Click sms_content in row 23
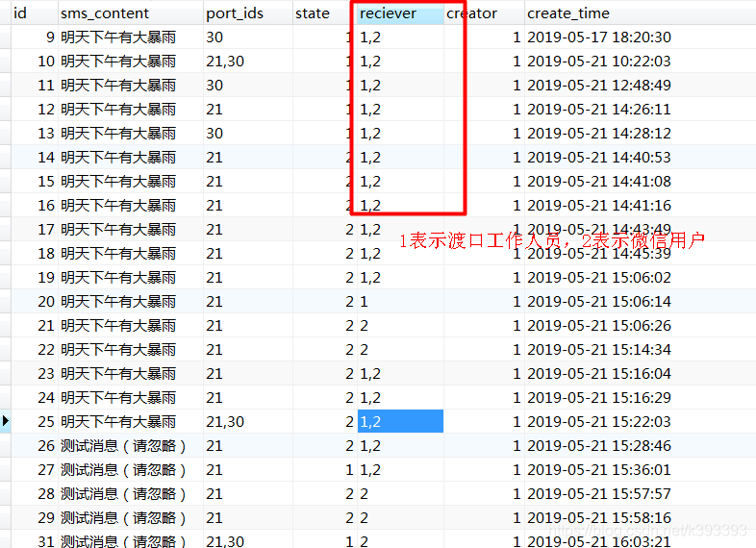 130,374
